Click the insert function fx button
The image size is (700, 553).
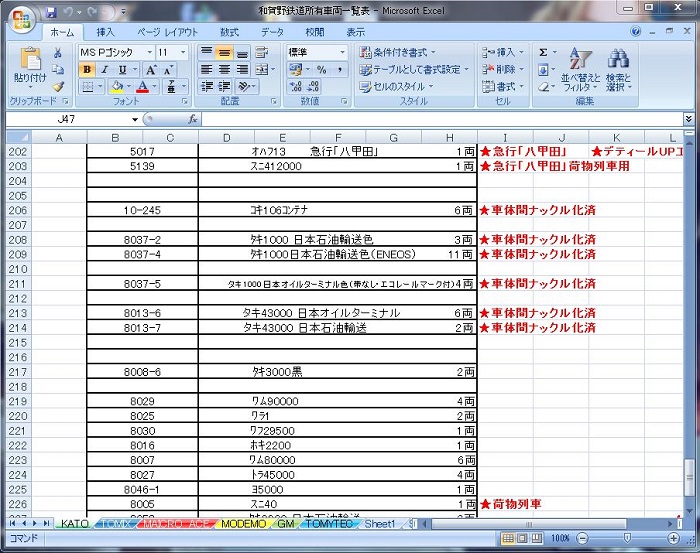pos(192,119)
